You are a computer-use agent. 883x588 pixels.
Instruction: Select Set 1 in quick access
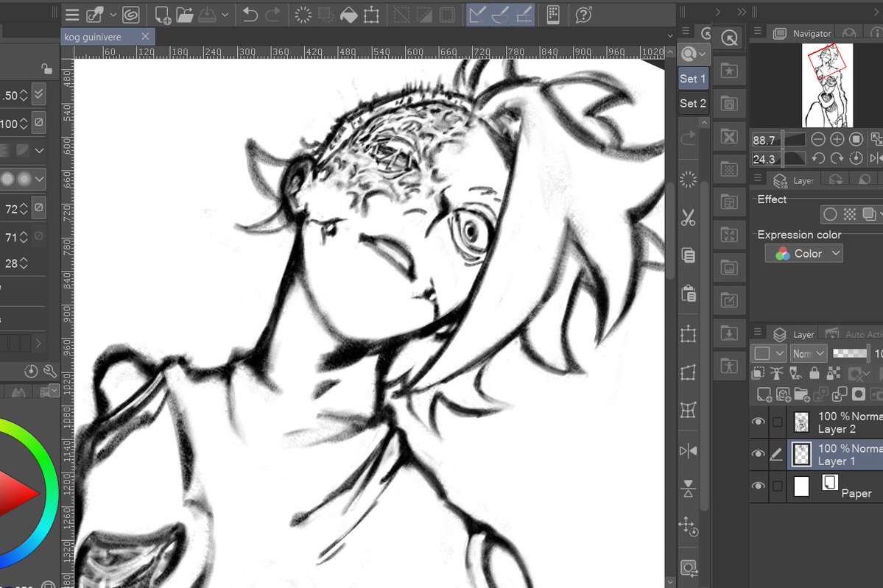[693, 79]
